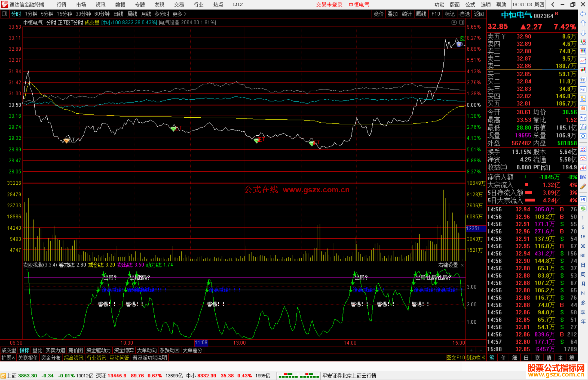588x380 pixels.
Task: Click the Tongdaxin app logo icon
Action: point(5,4)
